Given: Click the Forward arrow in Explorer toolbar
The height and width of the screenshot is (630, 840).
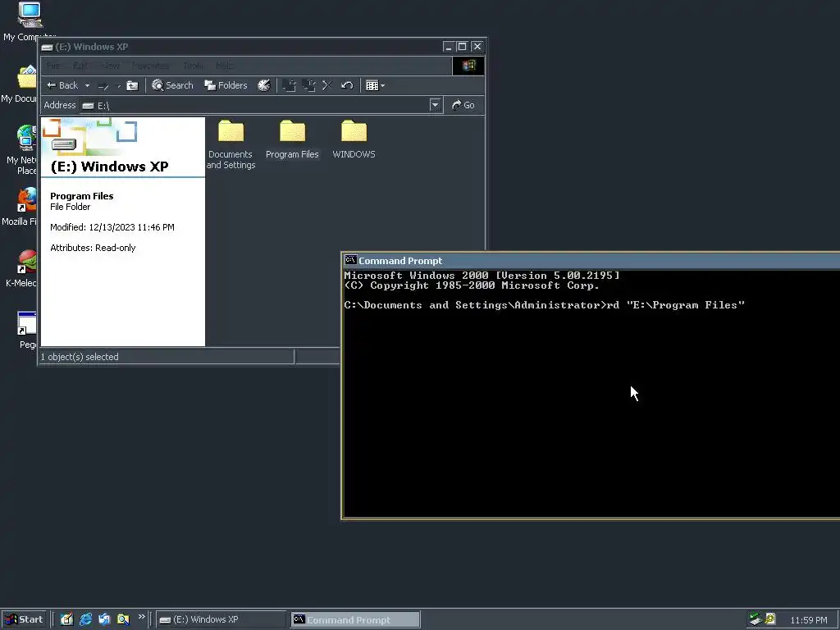Looking at the screenshot, I should [103, 85].
